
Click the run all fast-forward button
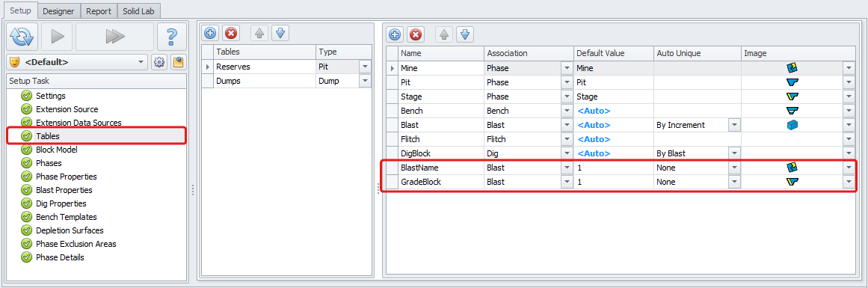point(114,37)
